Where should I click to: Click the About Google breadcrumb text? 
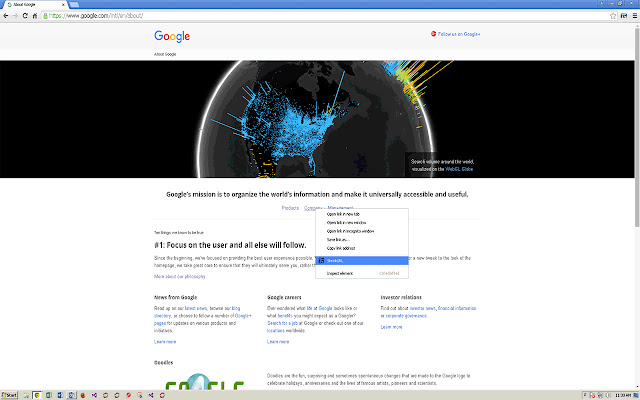click(x=165, y=54)
